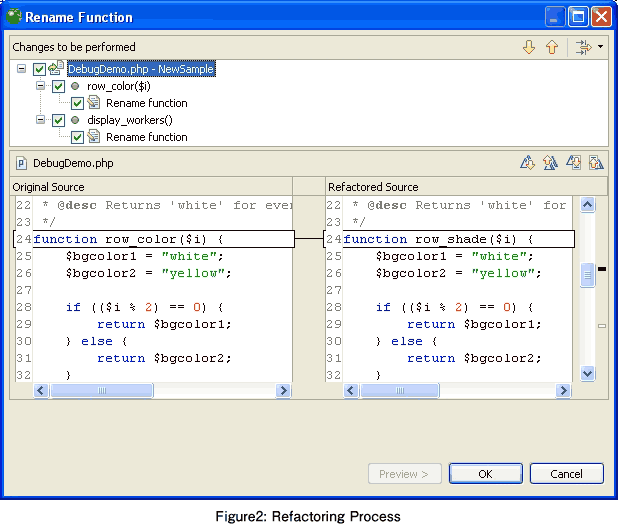Image resolution: width=618 pixels, height=528 pixels.
Task: Click vertical scrollbar up arrow
Action: pos(587,205)
